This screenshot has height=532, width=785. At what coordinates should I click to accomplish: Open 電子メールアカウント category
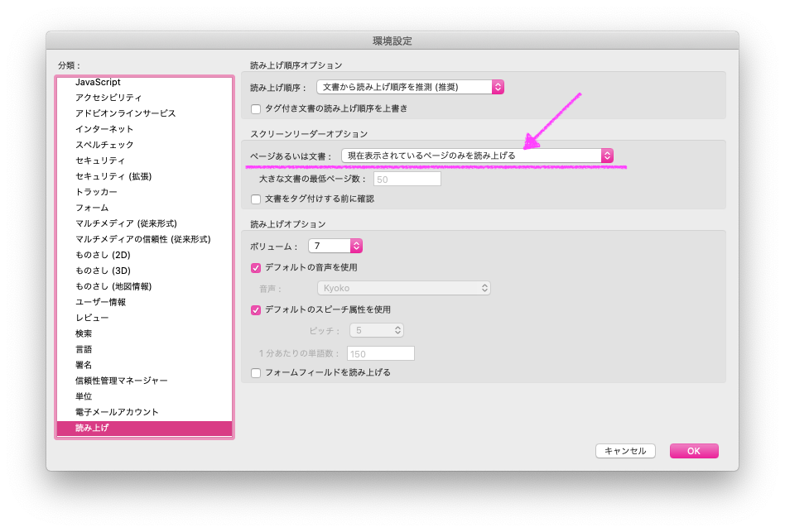pyautogui.click(x=144, y=413)
